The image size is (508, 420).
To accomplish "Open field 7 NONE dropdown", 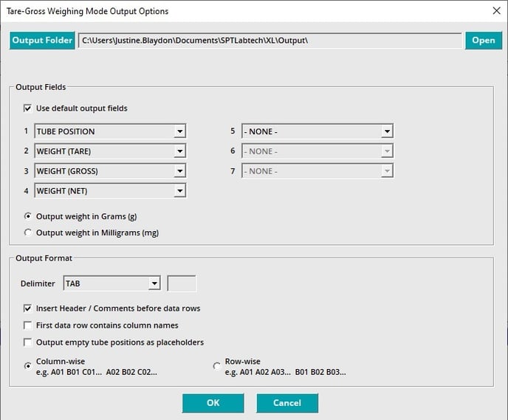I will [x=317, y=171].
